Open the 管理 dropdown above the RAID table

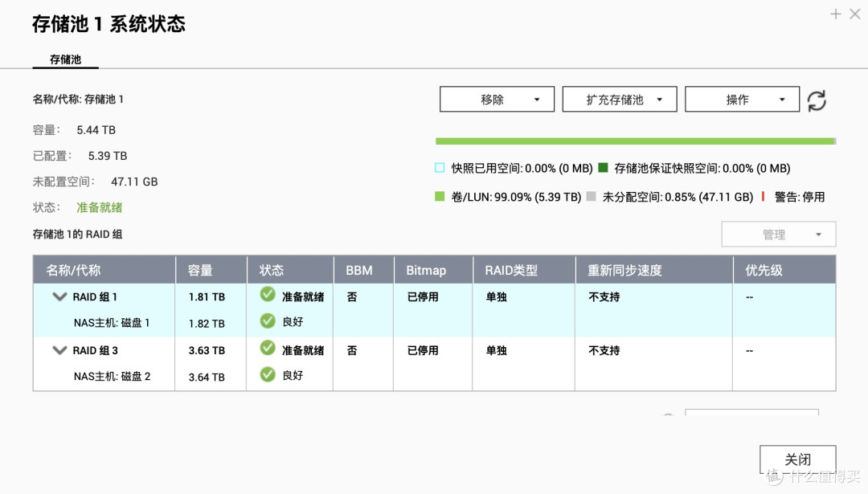coord(777,234)
